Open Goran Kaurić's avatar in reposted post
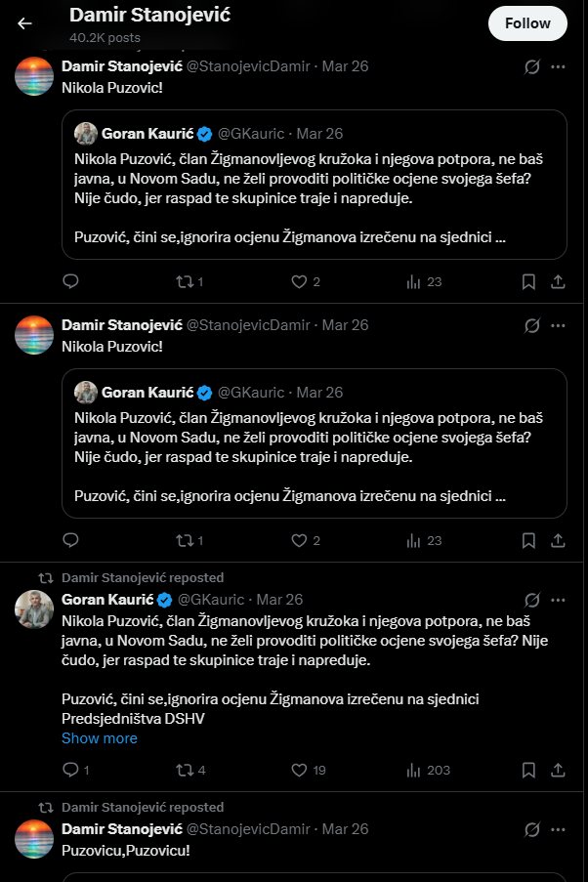This screenshot has width=588, height=882. [x=34, y=609]
